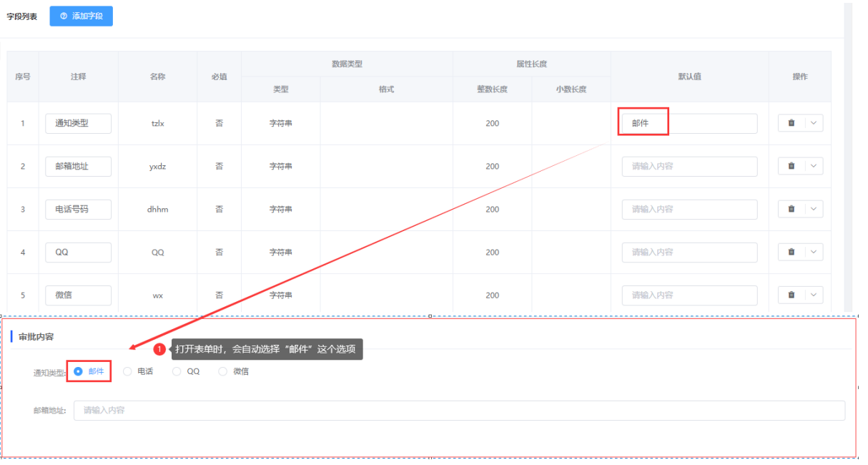Delete the 电话号码 field row
Screen dimensions: 868x465
point(791,209)
